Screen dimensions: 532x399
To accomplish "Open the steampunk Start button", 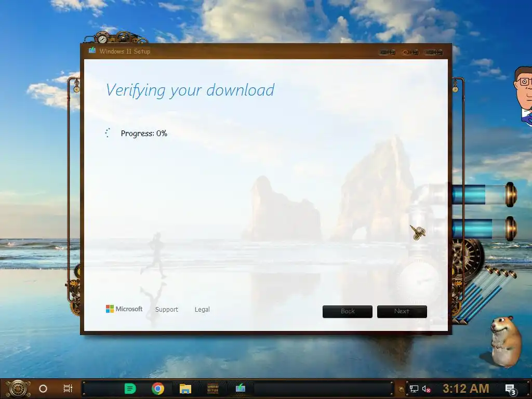I will [18, 389].
